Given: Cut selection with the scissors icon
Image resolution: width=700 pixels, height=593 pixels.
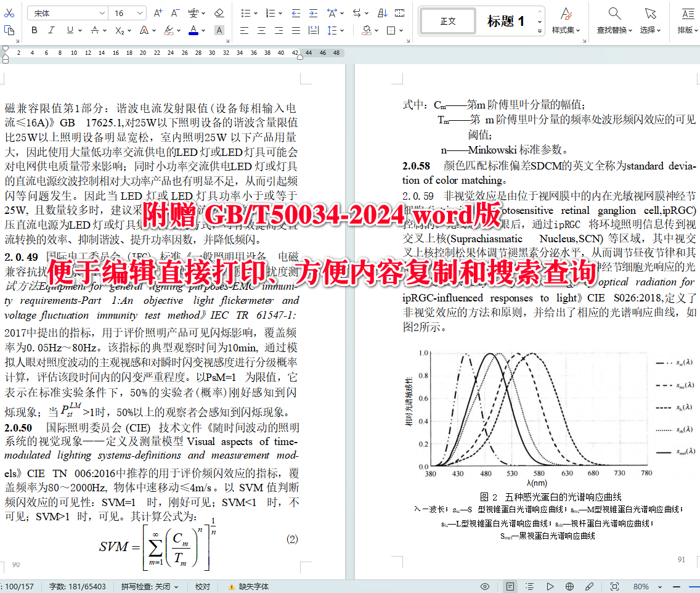Looking at the screenshot, I should coord(9,13).
